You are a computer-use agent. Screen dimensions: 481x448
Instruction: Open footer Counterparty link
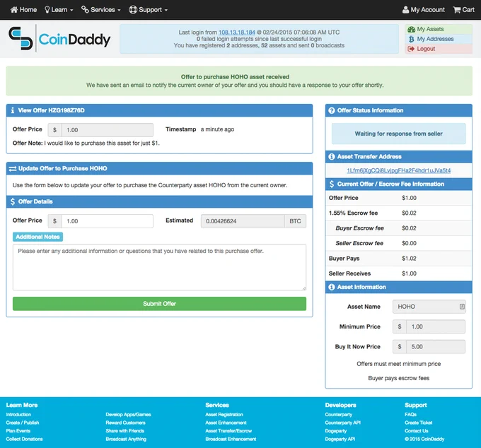tap(339, 415)
